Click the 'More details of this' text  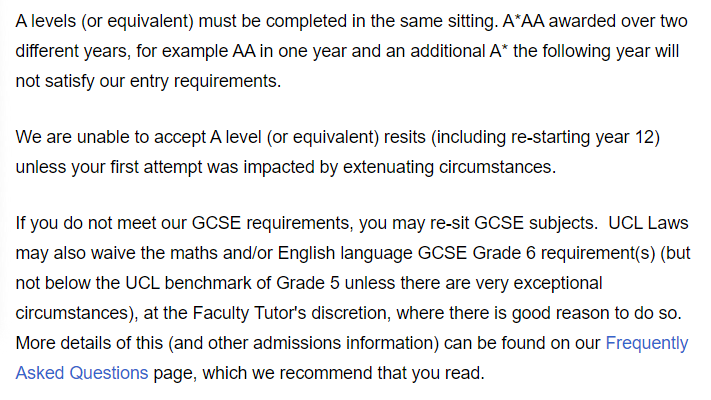click(88, 343)
